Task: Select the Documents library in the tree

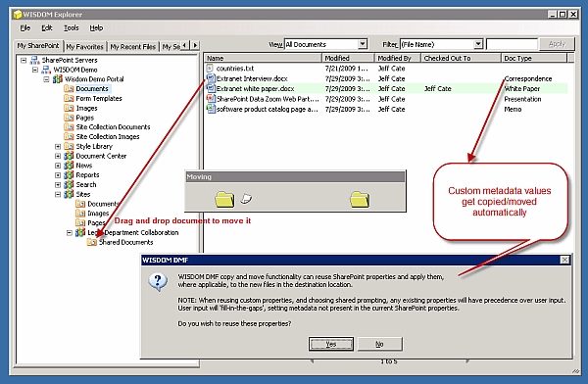Action: (92, 88)
